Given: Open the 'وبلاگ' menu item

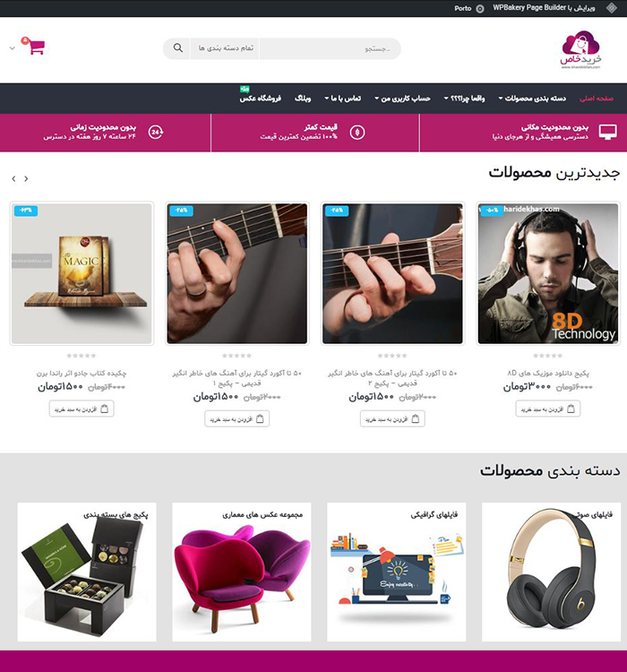Looking at the screenshot, I should tap(303, 99).
